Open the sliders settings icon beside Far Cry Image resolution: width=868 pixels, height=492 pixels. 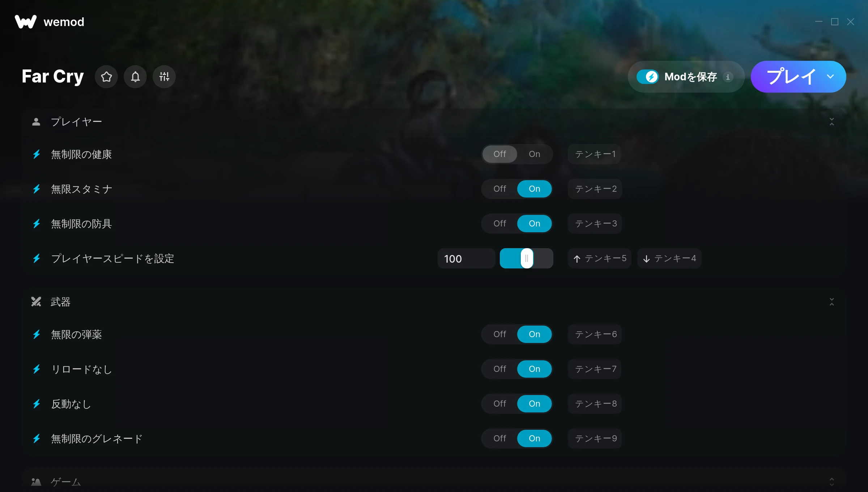pos(164,77)
